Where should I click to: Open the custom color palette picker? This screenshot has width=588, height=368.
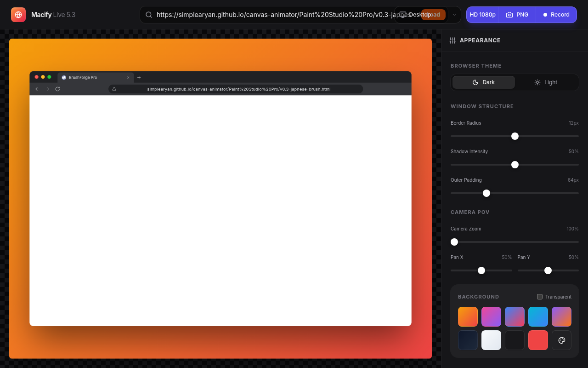[561, 340]
